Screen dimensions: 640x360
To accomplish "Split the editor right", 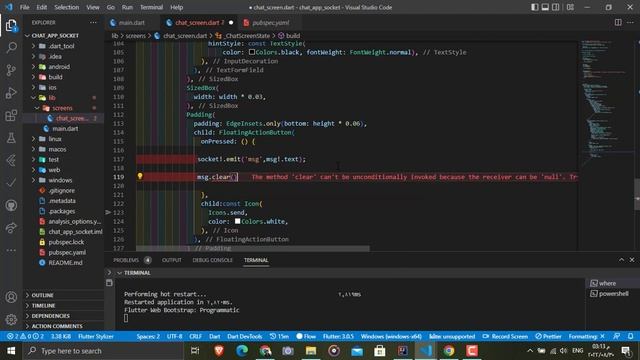I will coord(618,22).
